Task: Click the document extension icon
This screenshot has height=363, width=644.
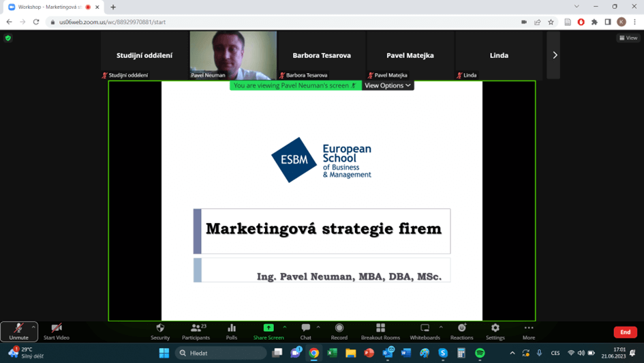Action: [x=568, y=23]
